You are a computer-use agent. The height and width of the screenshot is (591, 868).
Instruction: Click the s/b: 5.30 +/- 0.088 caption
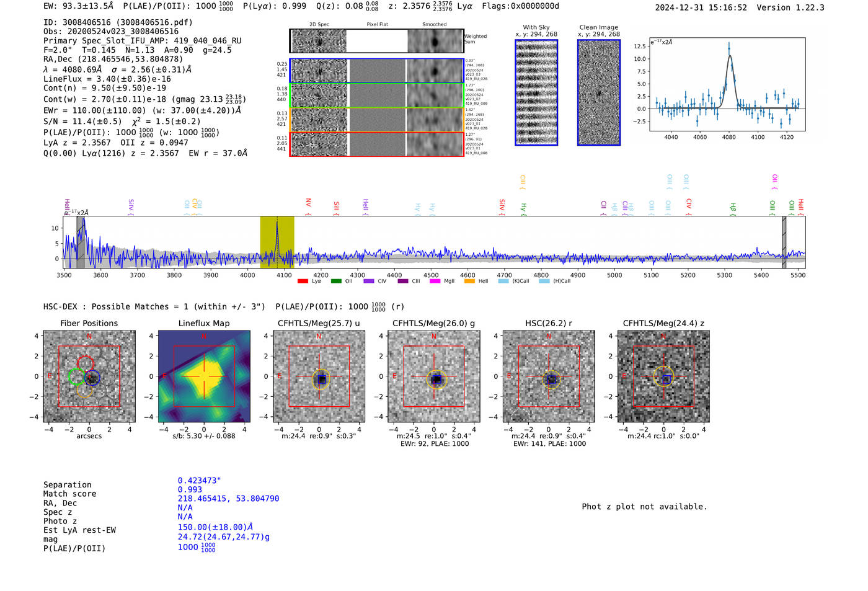[x=204, y=436]
